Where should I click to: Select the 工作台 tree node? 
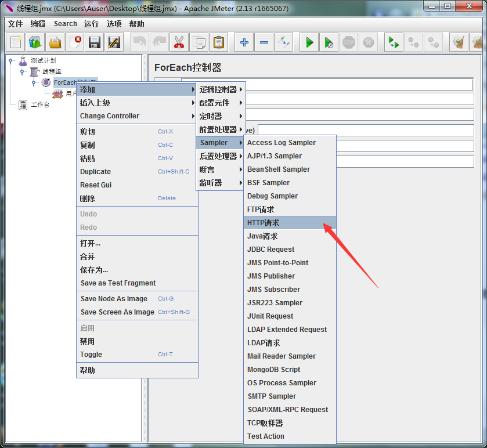click(x=40, y=105)
